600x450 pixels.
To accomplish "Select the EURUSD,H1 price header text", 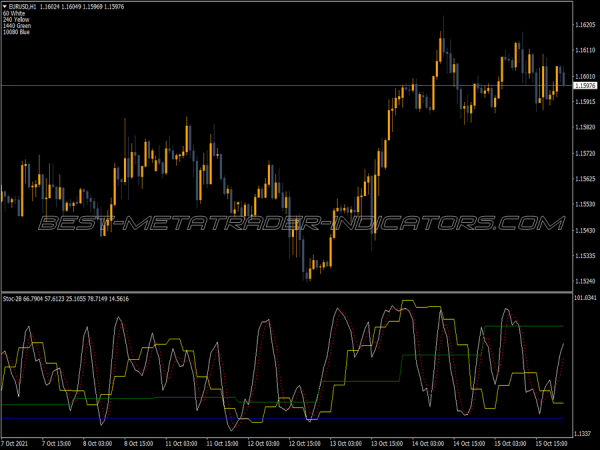I will tap(66, 7).
